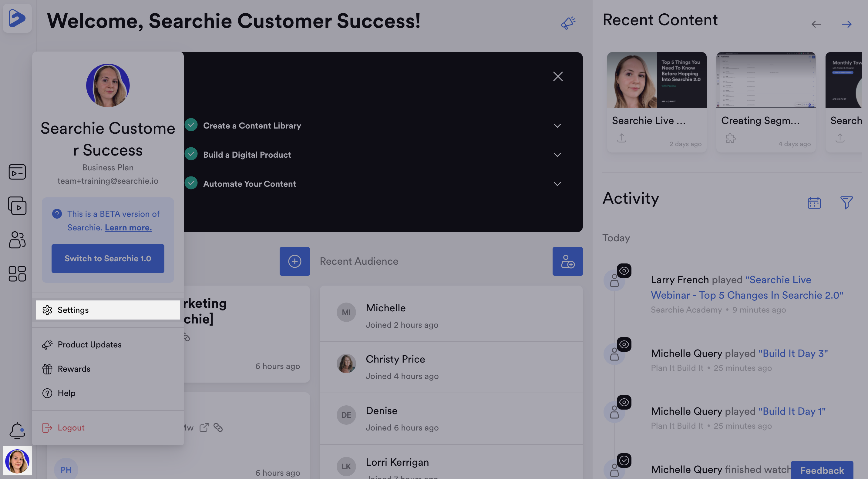Click the eye icon on Larry French activity
Viewport: 868px width, 479px height.
pos(624,271)
